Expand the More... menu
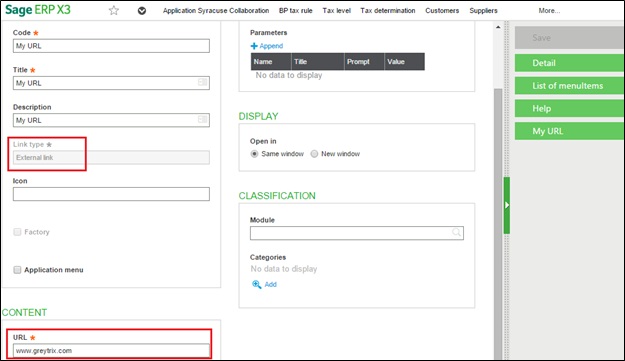 pos(549,11)
